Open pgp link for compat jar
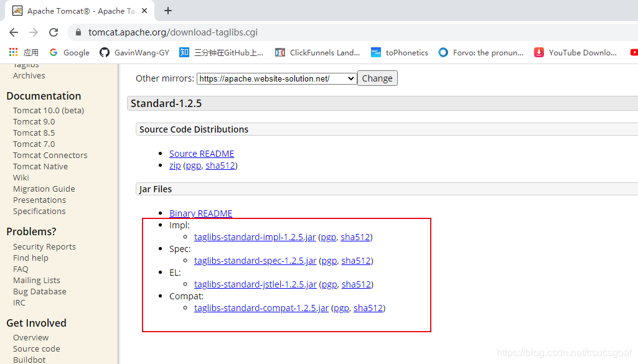638x364 pixels. [341, 308]
